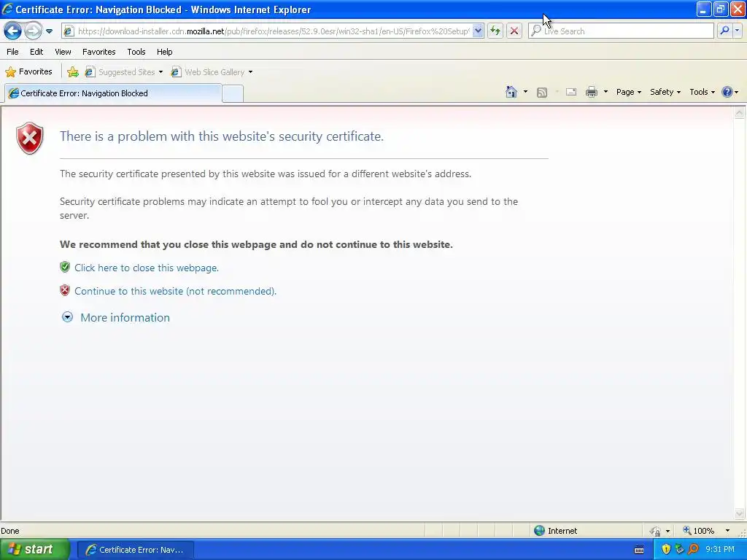Run search with the magnifier button

click(x=724, y=31)
